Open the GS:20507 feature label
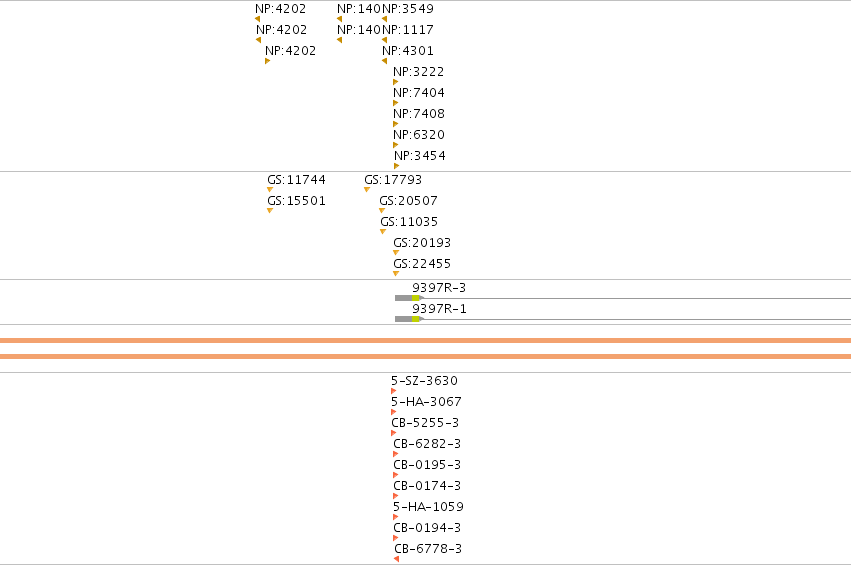Image resolution: width=851 pixels, height=565 pixels. pyautogui.click(x=408, y=201)
